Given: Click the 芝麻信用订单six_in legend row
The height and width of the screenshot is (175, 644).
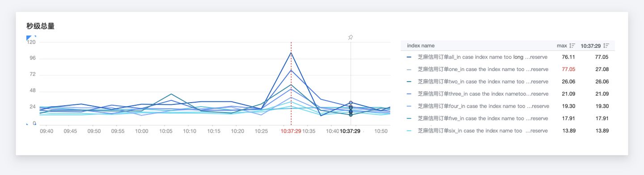Looking at the screenshot, I should 508,131.
